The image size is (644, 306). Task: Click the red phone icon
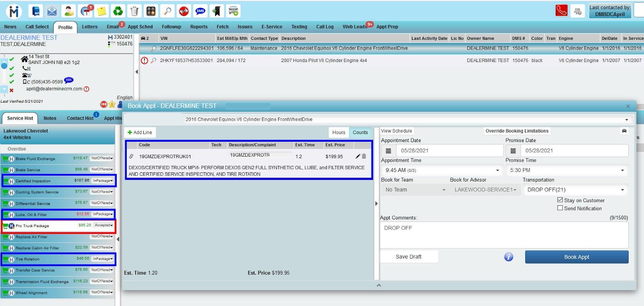[x=561, y=11]
